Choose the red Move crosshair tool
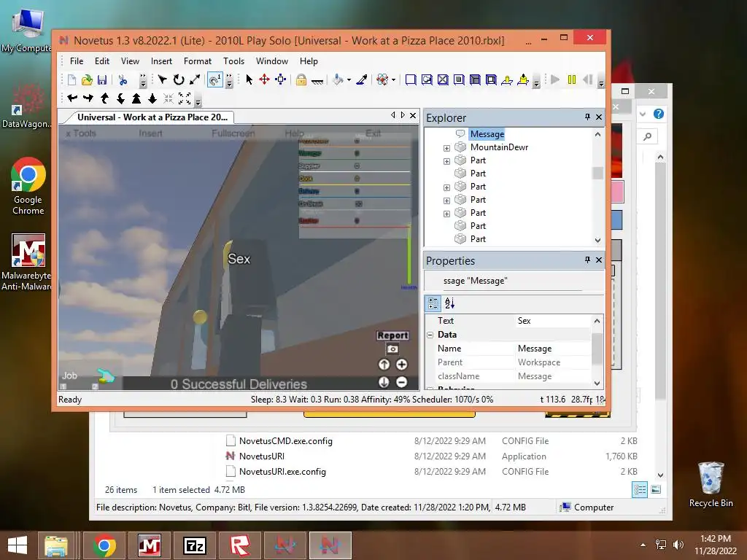Screen dimensions: 747x560 tap(264, 79)
